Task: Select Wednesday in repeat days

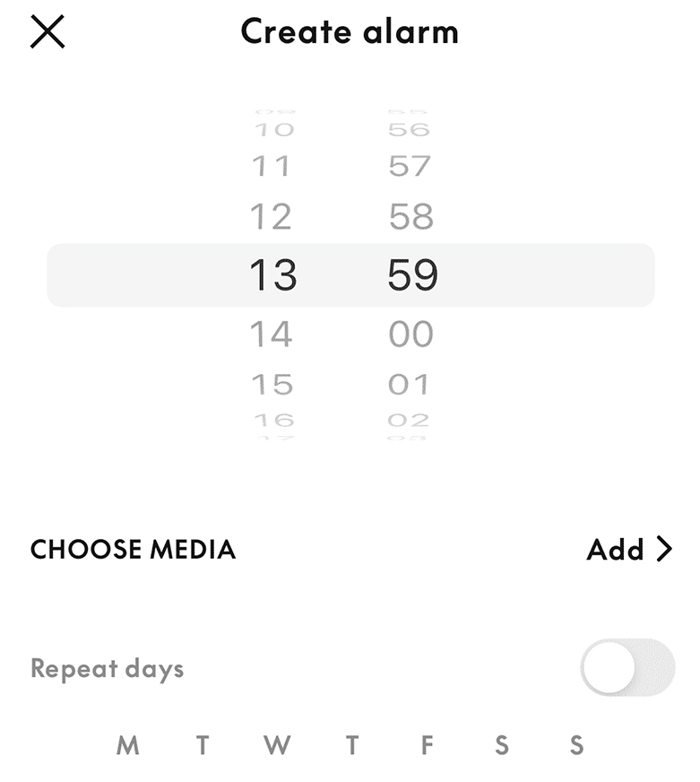Action: tap(277, 745)
